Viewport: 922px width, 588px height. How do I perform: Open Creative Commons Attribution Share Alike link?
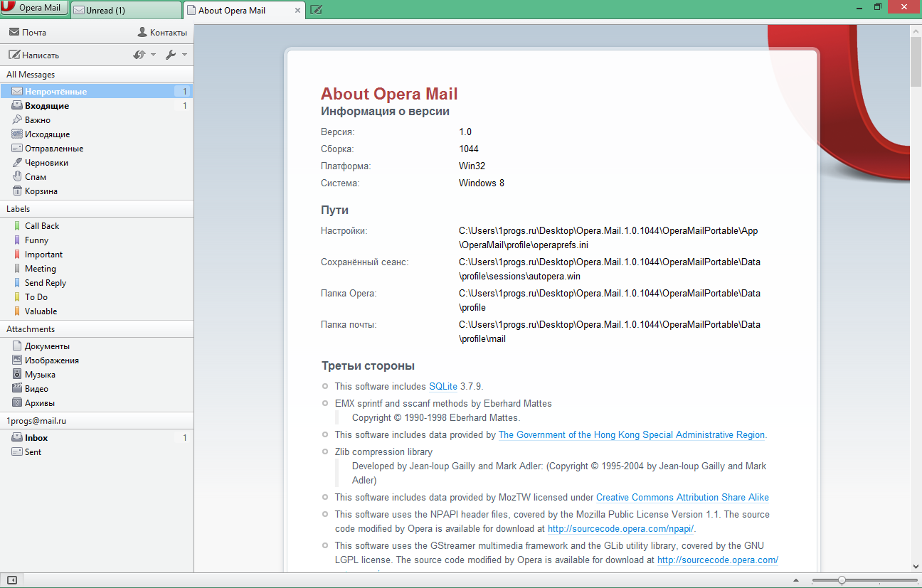682,498
